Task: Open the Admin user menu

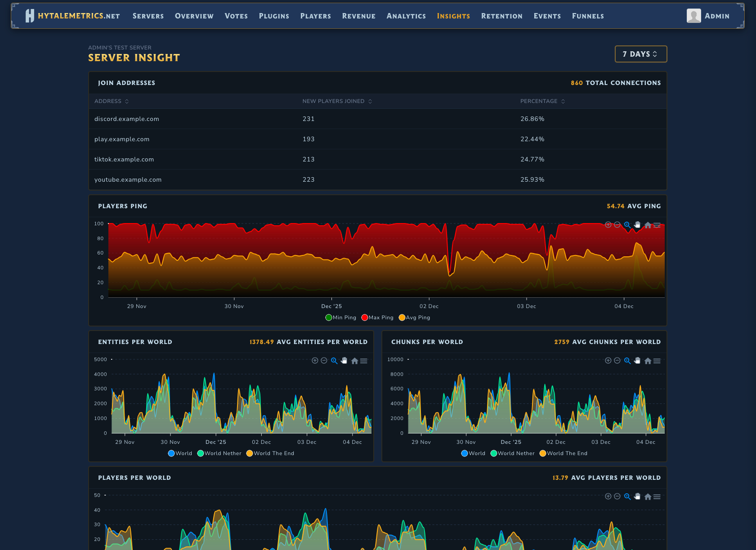Action: (708, 16)
